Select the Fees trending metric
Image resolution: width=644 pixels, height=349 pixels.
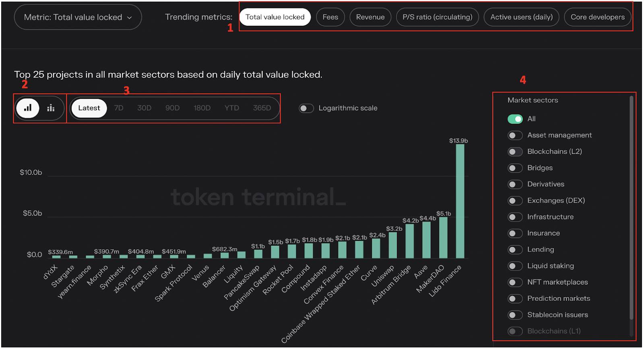click(330, 17)
